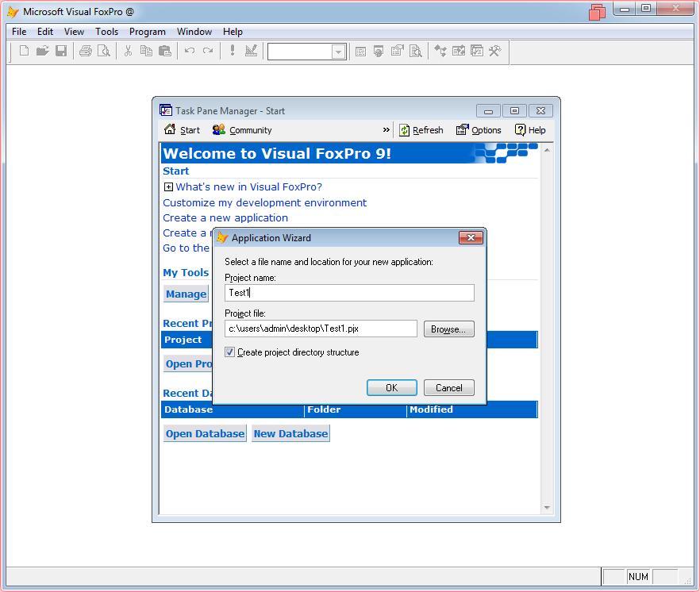
Task: Open the Class Browser toolbar icon
Action: [440, 51]
